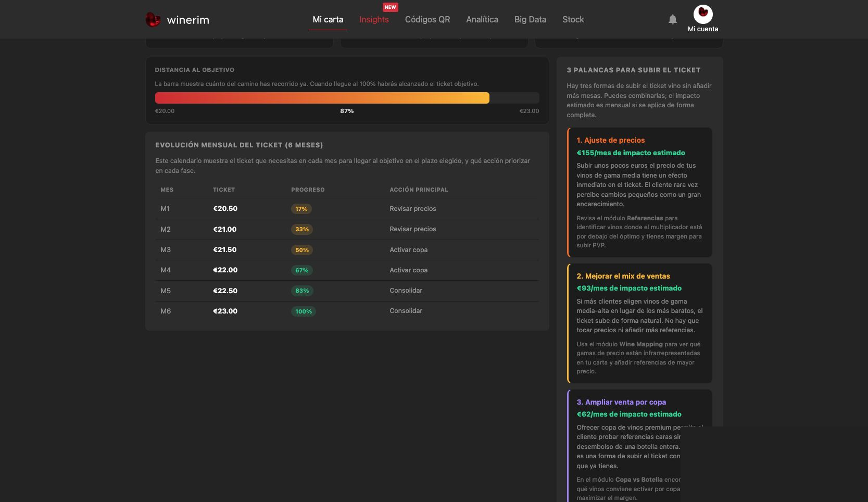Click the PROGRESO column header
The height and width of the screenshot is (502, 868).
[x=308, y=190]
